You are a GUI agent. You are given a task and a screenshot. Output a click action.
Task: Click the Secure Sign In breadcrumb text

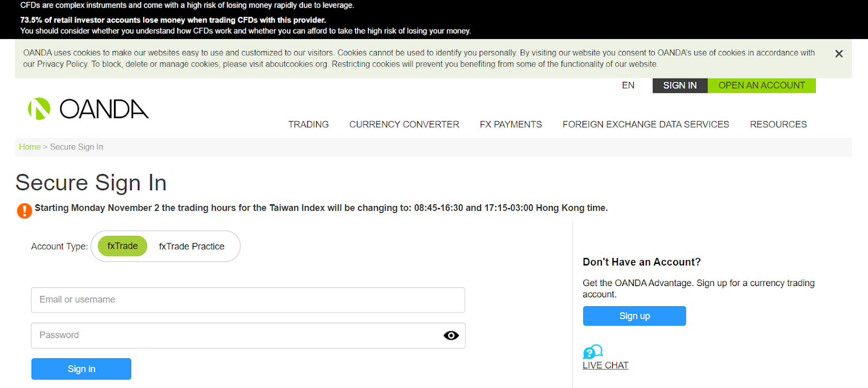76,147
